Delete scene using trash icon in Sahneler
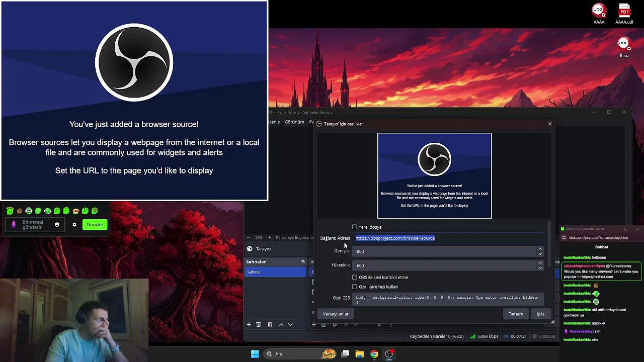Screen dimensions: 644x362 [x=259, y=325]
